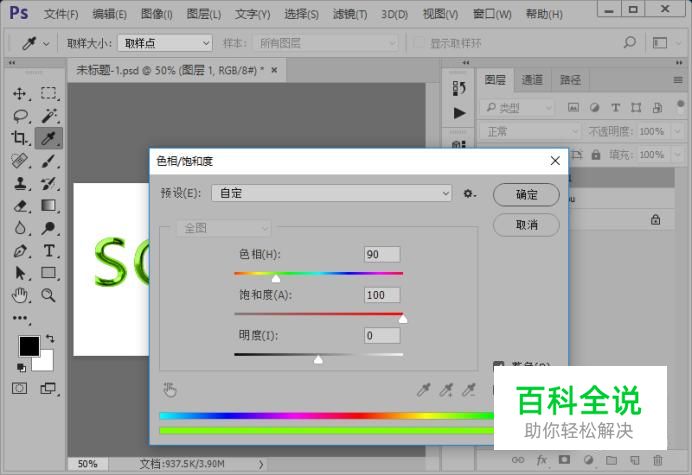Add layer mask from Layers panel bottom
692x475 pixels.
(x=564, y=460)
